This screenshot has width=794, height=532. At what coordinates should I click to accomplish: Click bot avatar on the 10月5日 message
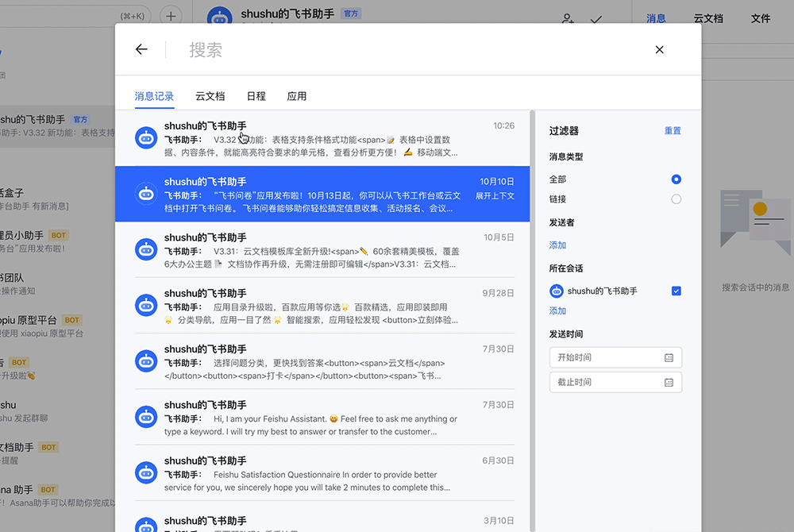(x=146, y=249)
